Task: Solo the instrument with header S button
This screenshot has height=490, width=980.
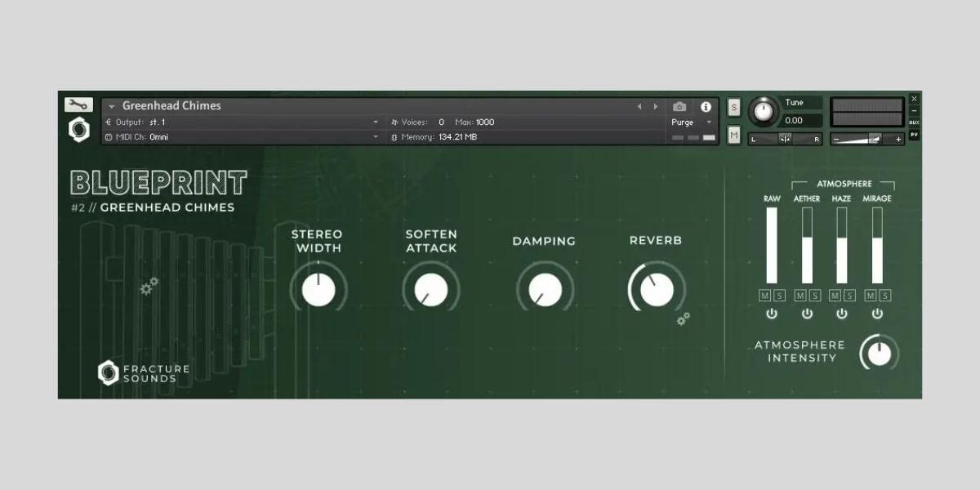Action: (x=734, y=107)
